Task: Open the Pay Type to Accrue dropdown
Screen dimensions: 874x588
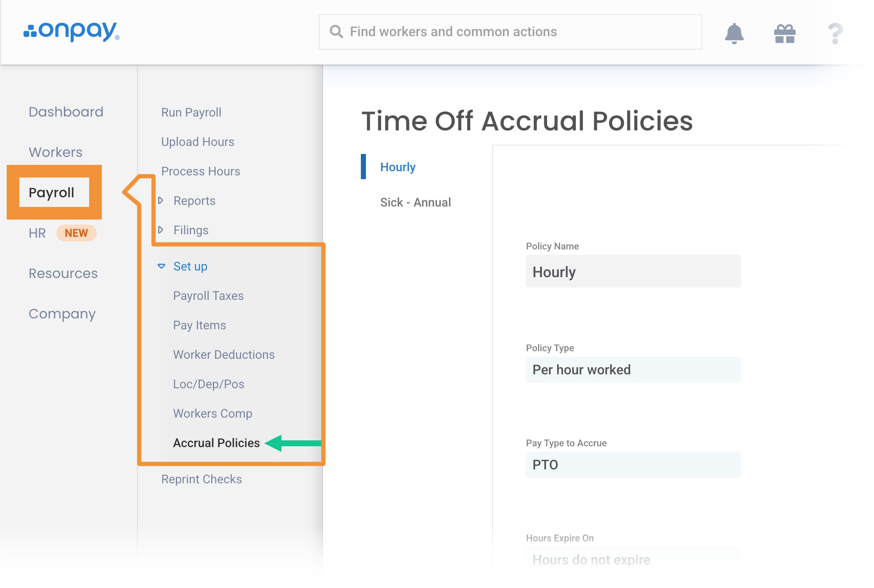Action: (x=633, y=465)
